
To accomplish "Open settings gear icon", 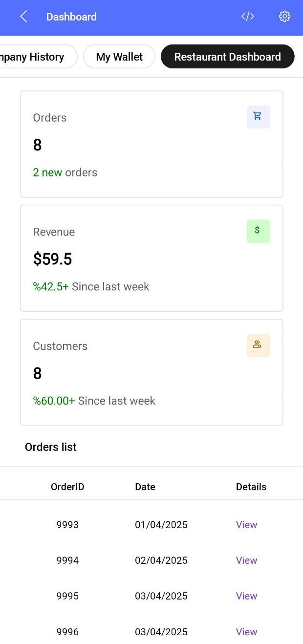I will (284, 17).
